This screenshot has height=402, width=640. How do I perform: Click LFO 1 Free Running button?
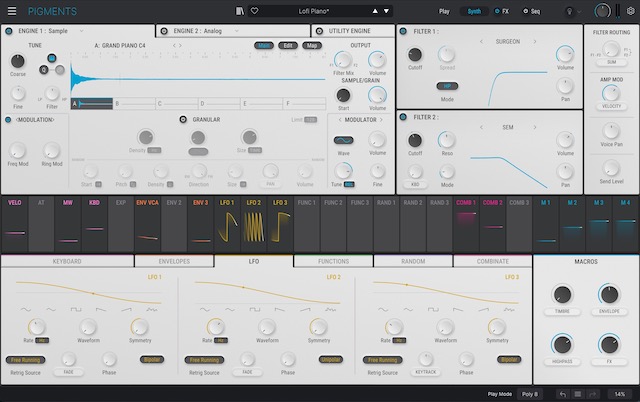27,359
